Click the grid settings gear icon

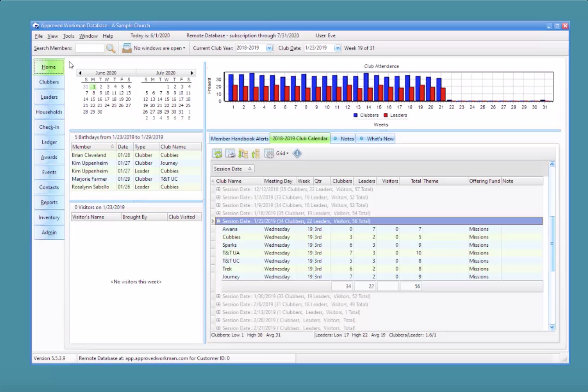click(269, 153)
